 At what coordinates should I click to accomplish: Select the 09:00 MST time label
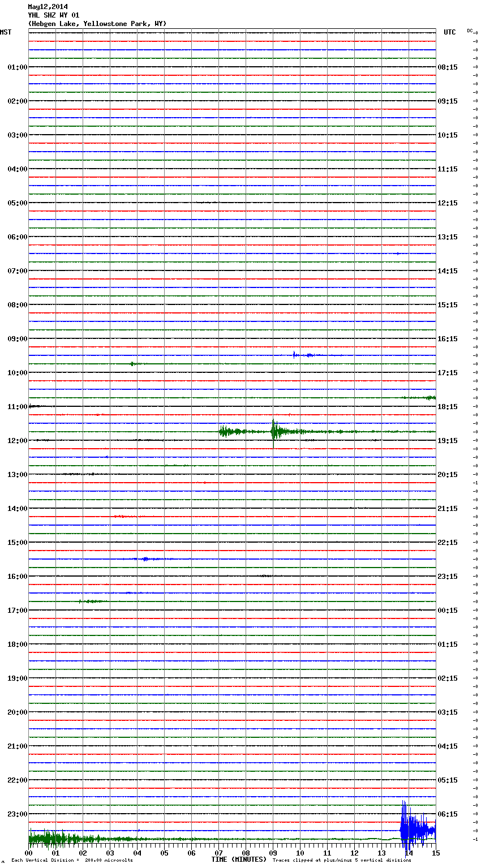pos(17,338)
